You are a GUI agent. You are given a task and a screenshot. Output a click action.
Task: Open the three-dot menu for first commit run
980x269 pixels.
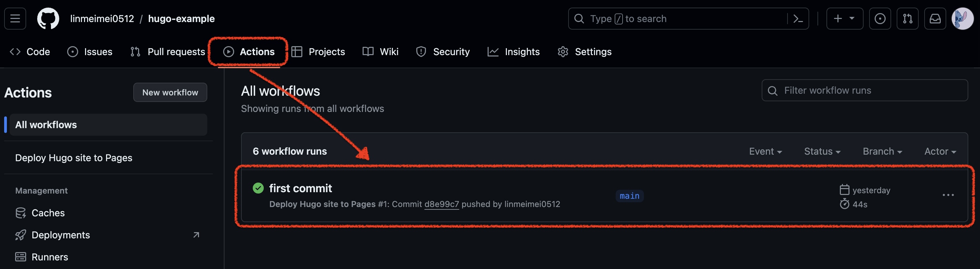(x=948, y=195)
